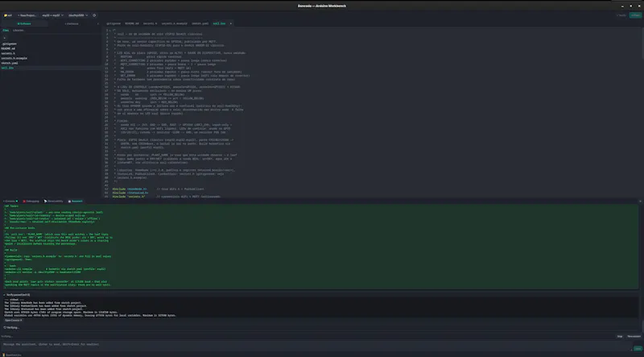Switch to the sketch.yaml editor tab
This screenshot has height=357, width=644.
coord(200,23)
